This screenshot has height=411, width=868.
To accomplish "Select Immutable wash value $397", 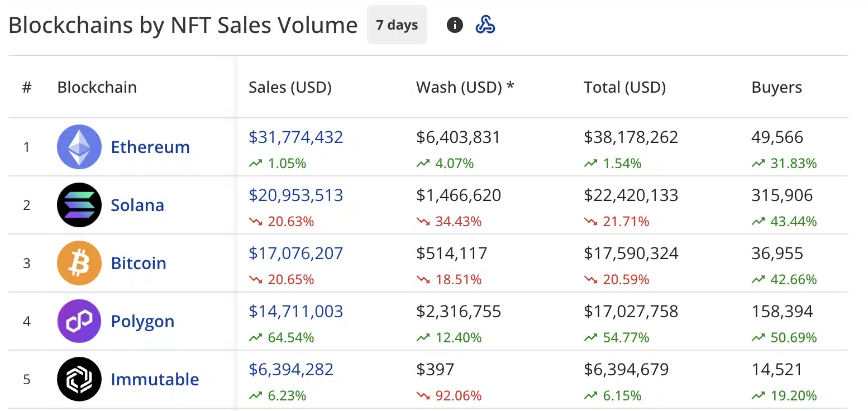I will (x=435, y=369).
